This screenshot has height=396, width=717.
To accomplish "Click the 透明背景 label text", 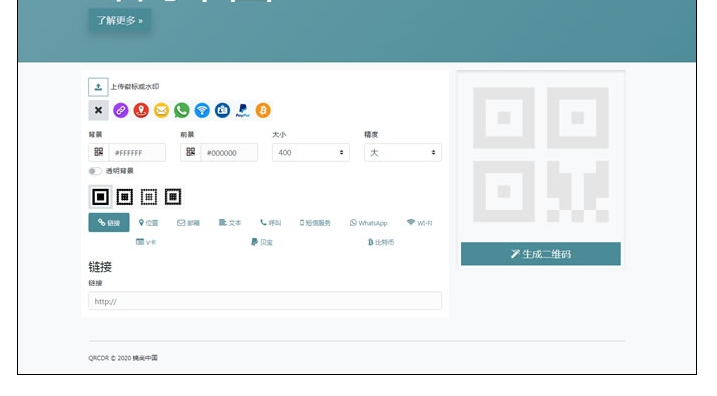I will tap(119, 171).
